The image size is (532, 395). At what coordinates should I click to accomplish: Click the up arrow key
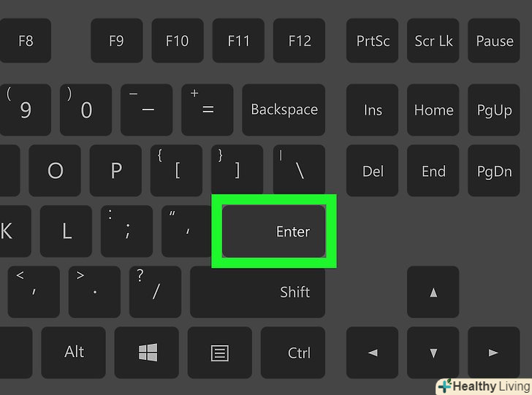coord(433,292)
